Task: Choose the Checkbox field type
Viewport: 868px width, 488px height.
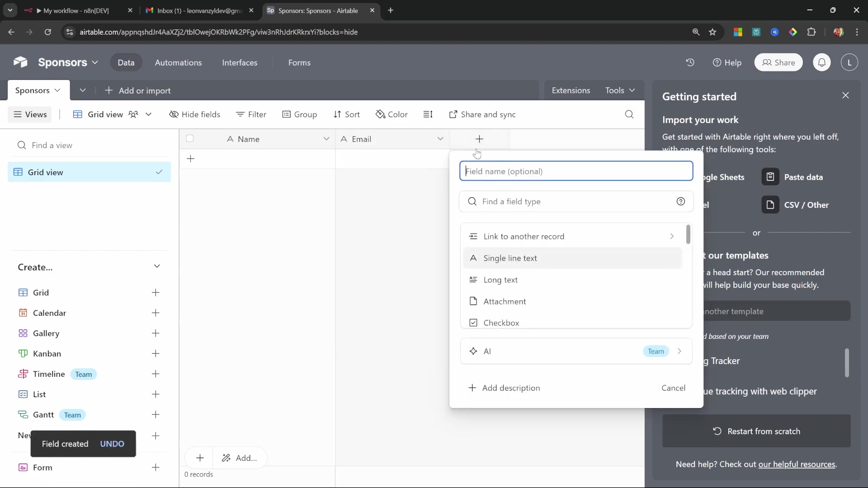Action: [x=501, y=323]
